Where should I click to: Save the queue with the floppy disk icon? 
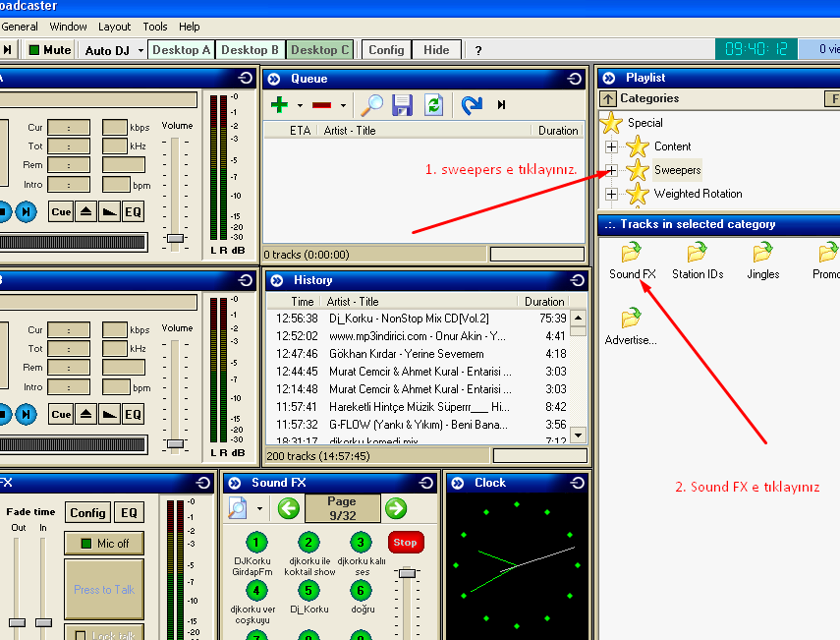[x=402, y=105]
